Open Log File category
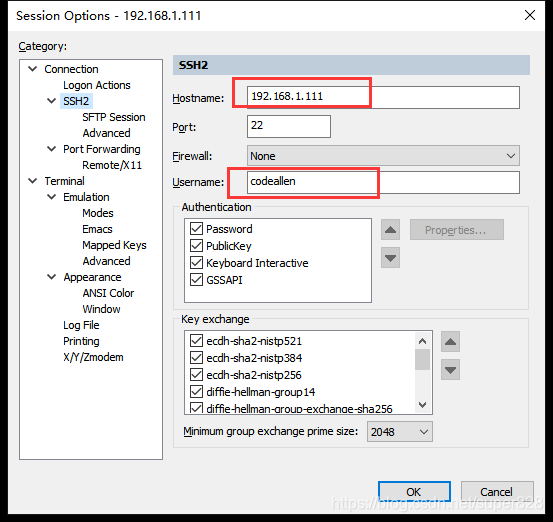 tap(81, 325)
